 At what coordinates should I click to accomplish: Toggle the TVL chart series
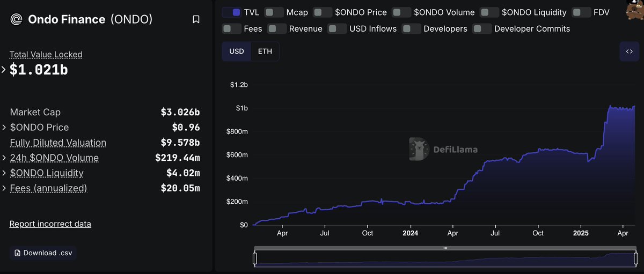pos(231,12)
